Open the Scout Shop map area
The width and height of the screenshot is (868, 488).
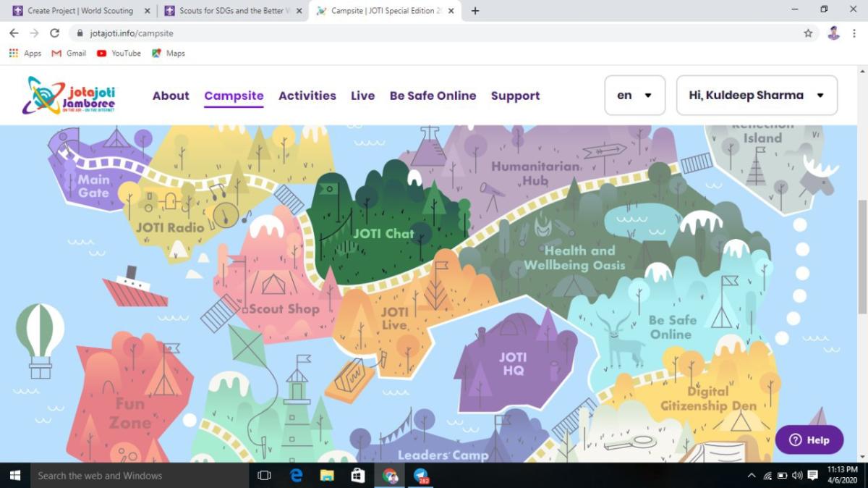[284, 308]
